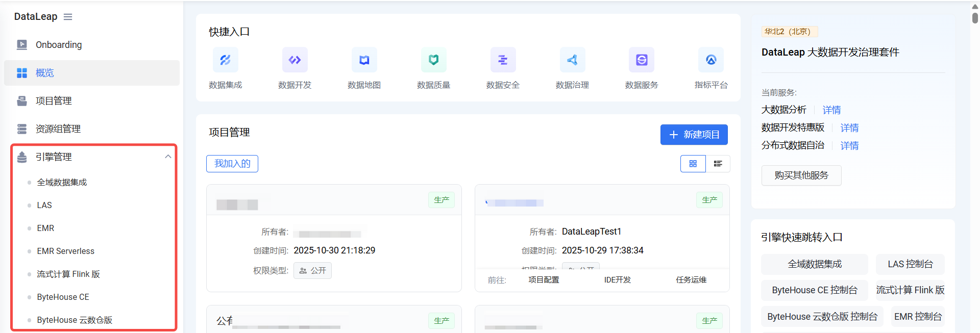Image resolution: width=980 pixels, height=333 pixels.
Task: Open the 数据地图 shortcut icon
Action: (x=364, y=60)
